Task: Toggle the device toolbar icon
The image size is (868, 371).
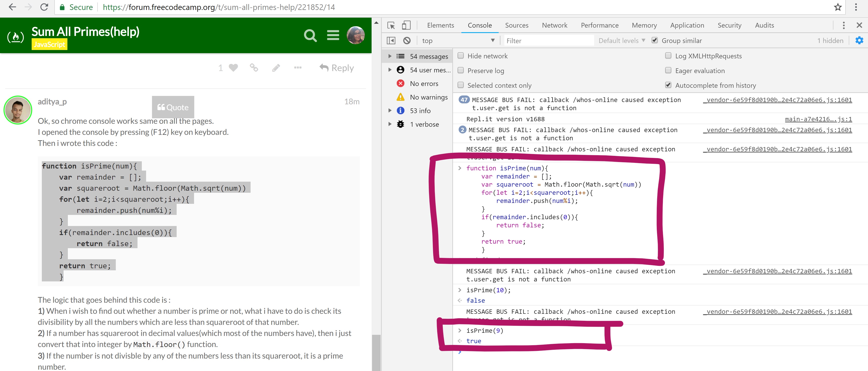Action: [x=406, y=25]
